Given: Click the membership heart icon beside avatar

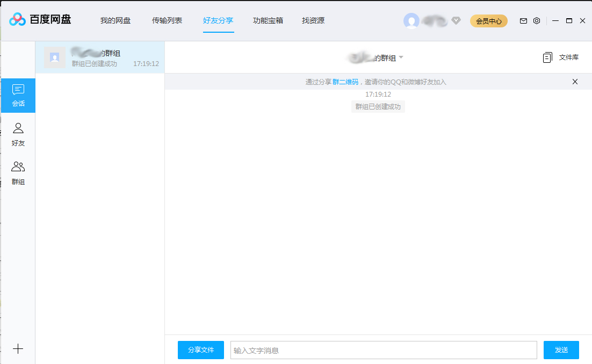Looking at the screenshot, I should 456,20.
